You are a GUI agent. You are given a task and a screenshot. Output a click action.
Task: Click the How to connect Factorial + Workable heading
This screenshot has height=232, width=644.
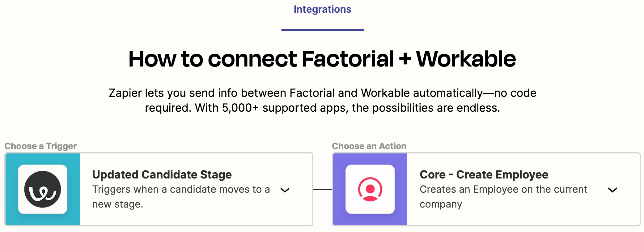(322, 59)
